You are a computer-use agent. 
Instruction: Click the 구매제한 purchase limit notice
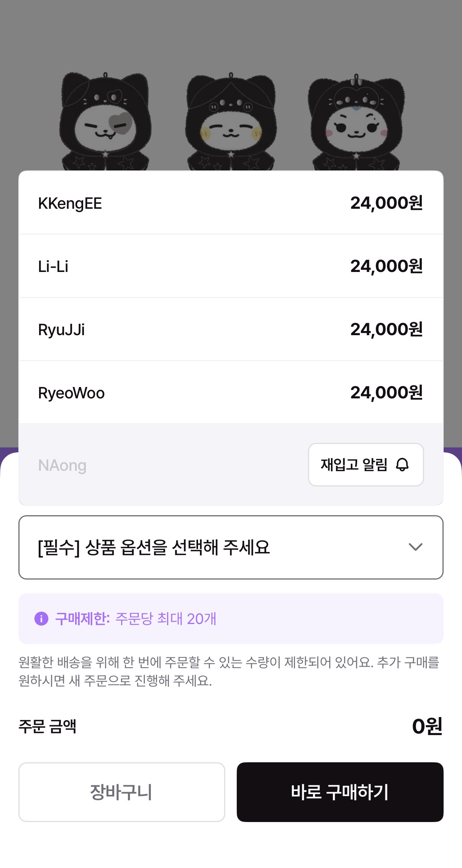click(231, 619)
